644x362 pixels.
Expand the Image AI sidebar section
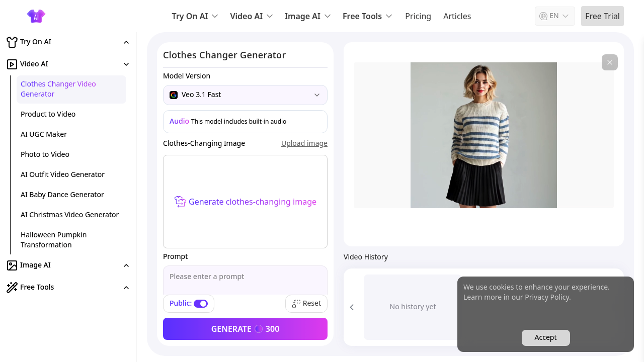[x=126, y=265]
